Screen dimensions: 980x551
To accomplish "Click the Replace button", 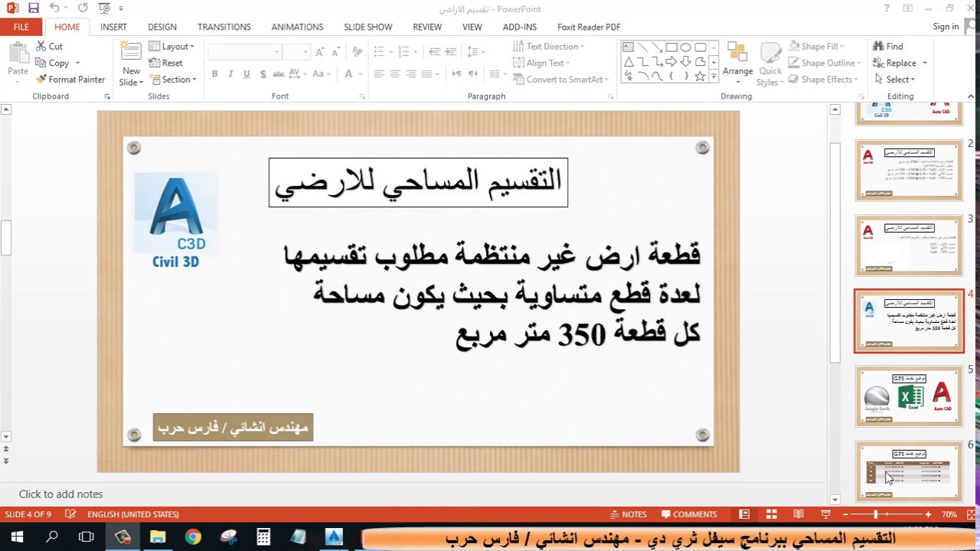I will coord(900,63).
